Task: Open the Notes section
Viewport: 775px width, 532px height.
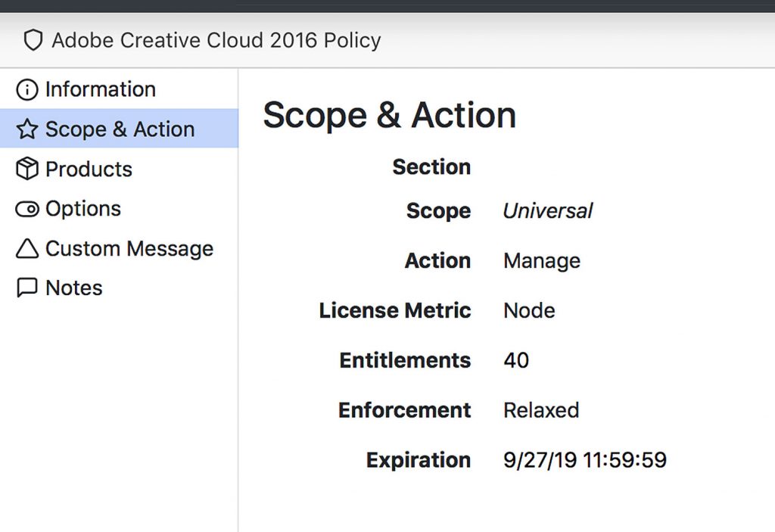Action: [73, 288]
